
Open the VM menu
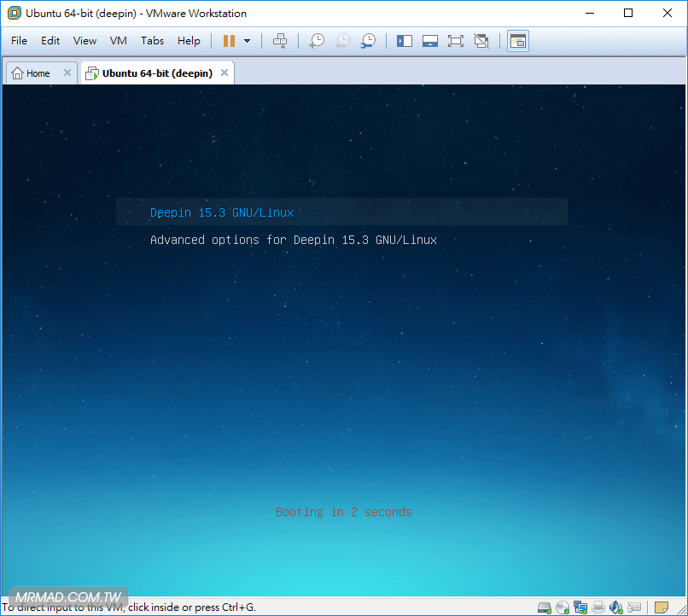(119, 41)
